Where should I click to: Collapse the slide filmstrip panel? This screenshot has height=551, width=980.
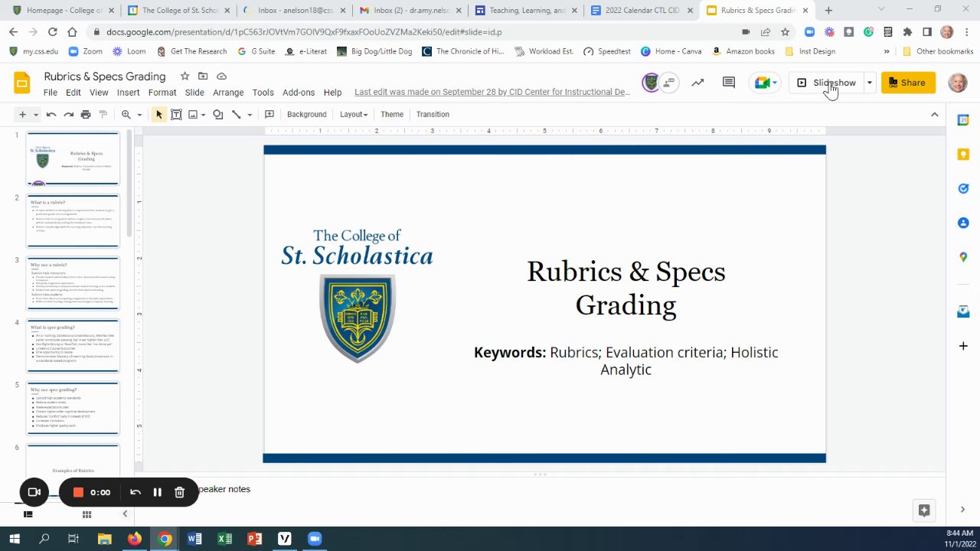125,514
